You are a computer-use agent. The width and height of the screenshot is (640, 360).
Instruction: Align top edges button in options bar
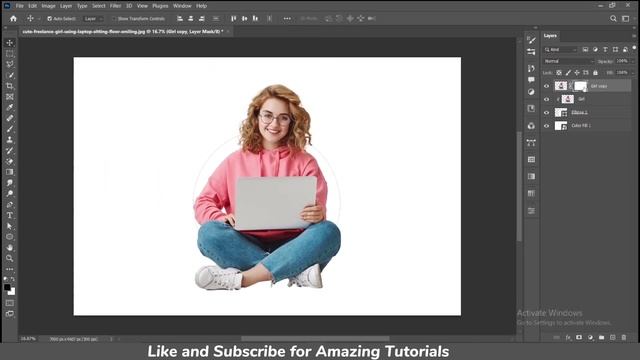[x=233, y=19]
